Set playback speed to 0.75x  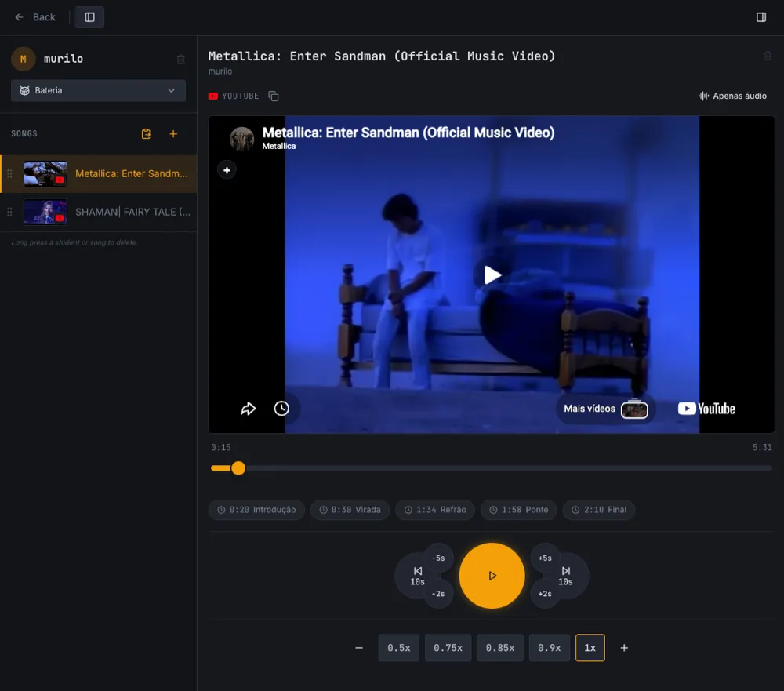tap(448, 648)
